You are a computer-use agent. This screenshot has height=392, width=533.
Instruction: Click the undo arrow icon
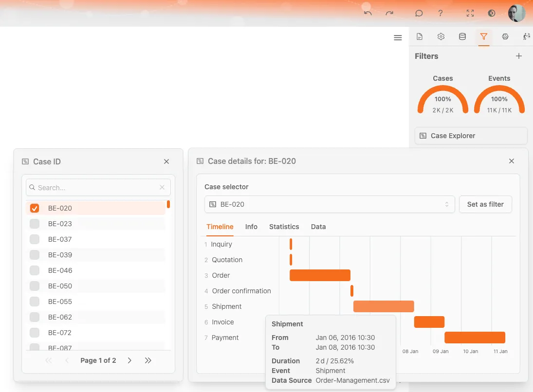368,13
